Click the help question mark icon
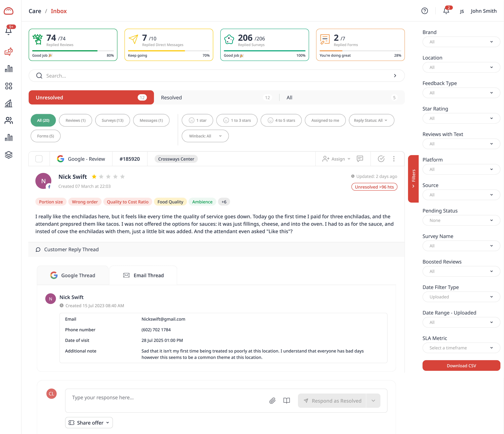This screenshot has width=504, height=434. [425, 11]
